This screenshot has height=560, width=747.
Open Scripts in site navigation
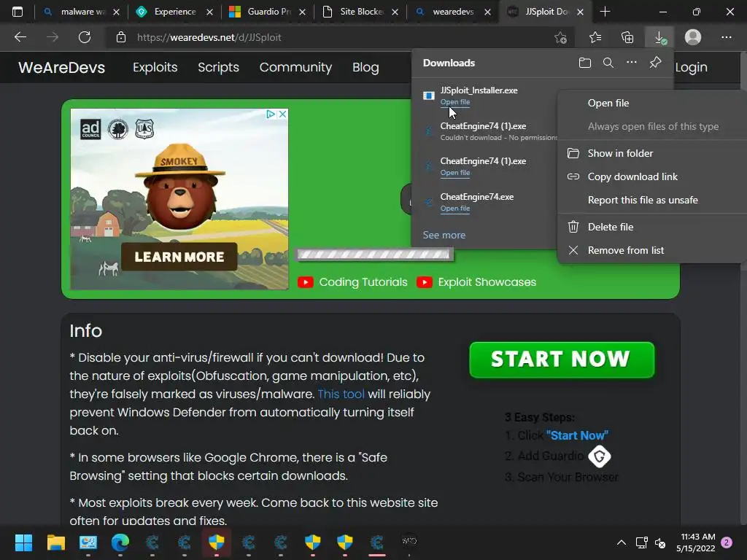218,67
